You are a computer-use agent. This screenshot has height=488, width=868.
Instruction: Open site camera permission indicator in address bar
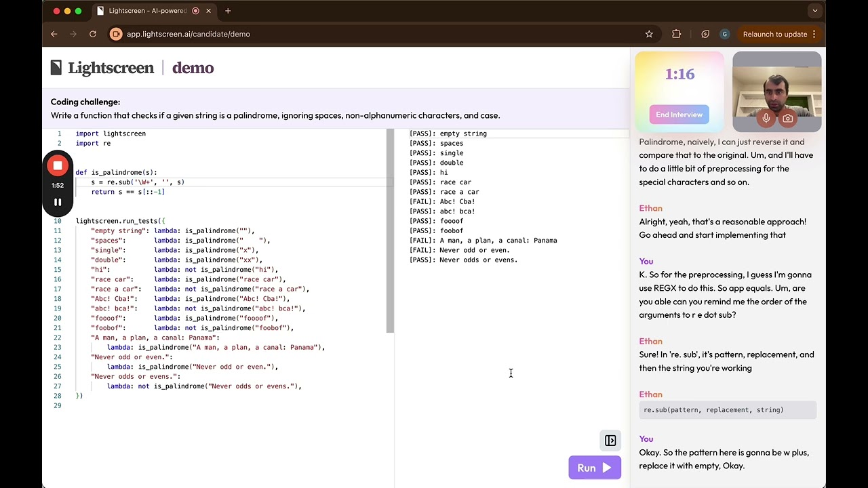point(116,34)
